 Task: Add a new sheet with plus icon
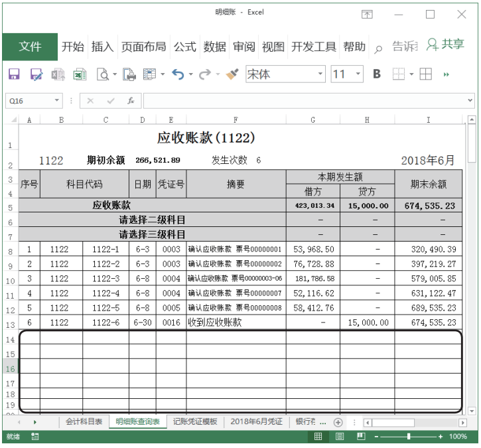338,423
